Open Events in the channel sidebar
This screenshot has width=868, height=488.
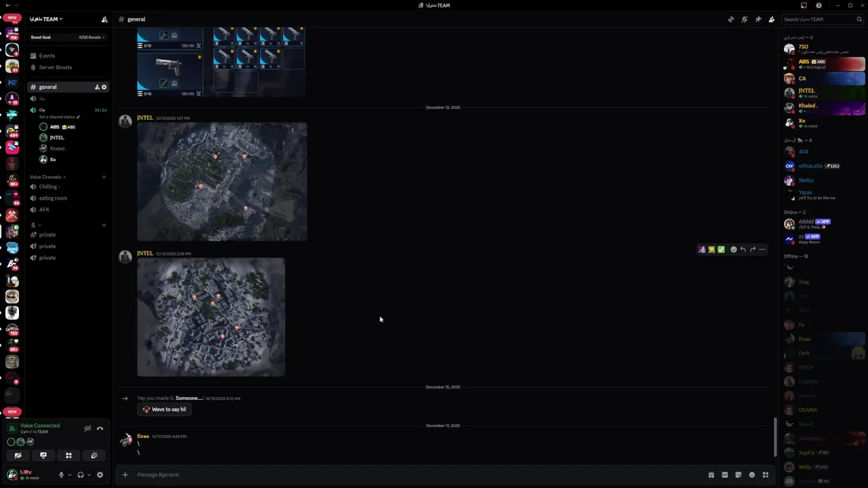click(x=68, y=56)
